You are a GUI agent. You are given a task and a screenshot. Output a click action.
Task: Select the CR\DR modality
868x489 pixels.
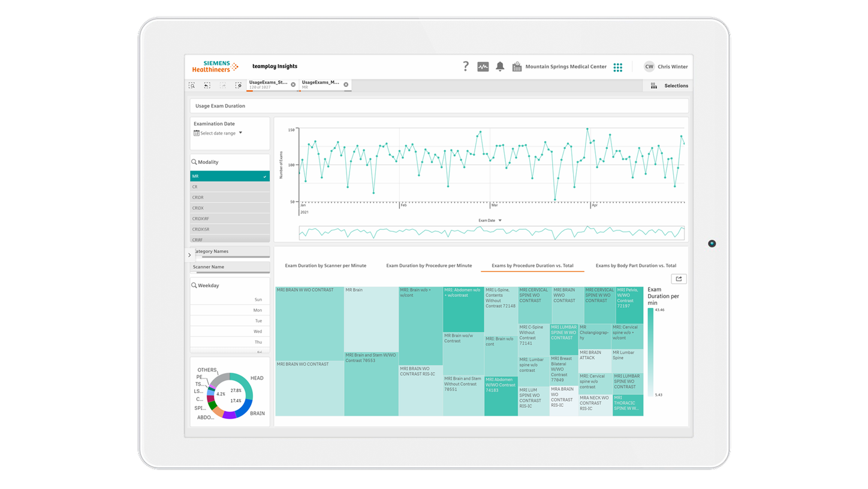point(230,197)
